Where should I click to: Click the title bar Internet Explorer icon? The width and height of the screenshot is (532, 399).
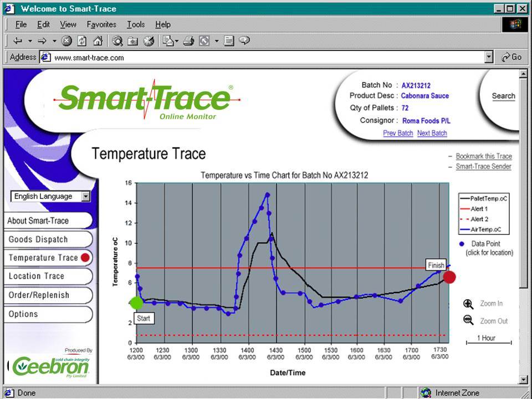(9, 8)
